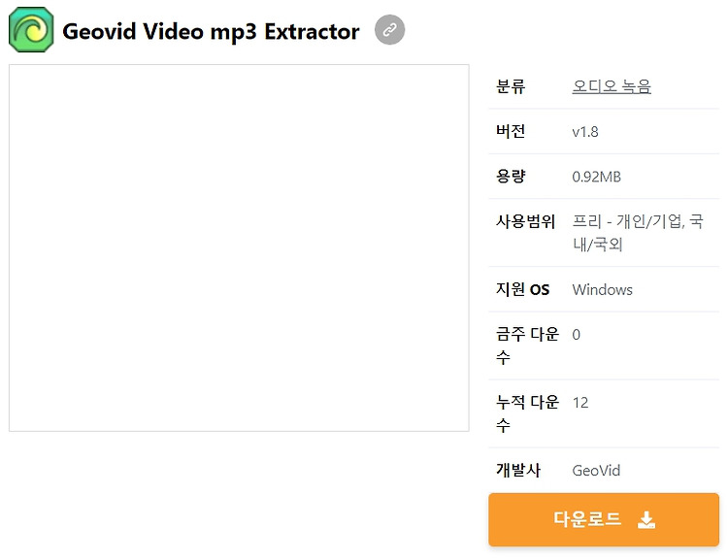Click the 분류 label
This screenshot has height=560, width=728.
(511, 86)
